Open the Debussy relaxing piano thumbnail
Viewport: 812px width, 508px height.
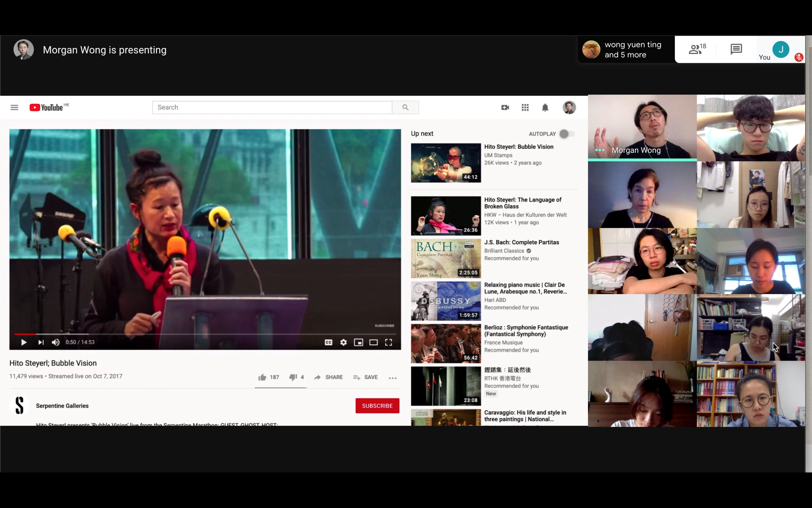(x=446, y=301)
